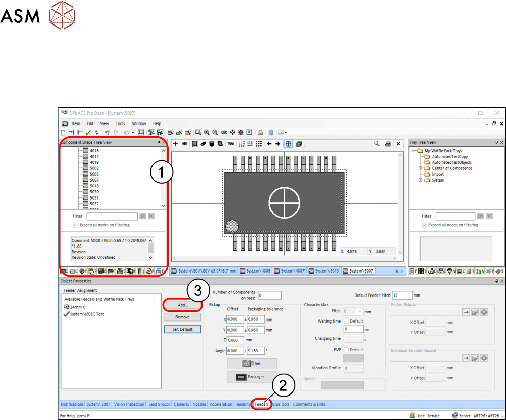Toggle Expand all nodes checkbox in Component Shape panel
This screenshot has height=420, width=506.
tap(75, 225)
